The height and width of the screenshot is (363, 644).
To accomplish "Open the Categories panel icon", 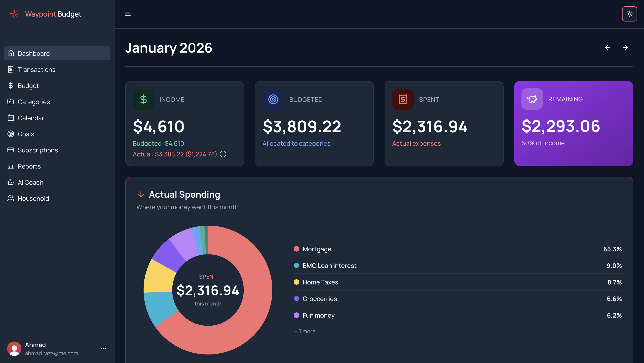I will coord(11,102).
